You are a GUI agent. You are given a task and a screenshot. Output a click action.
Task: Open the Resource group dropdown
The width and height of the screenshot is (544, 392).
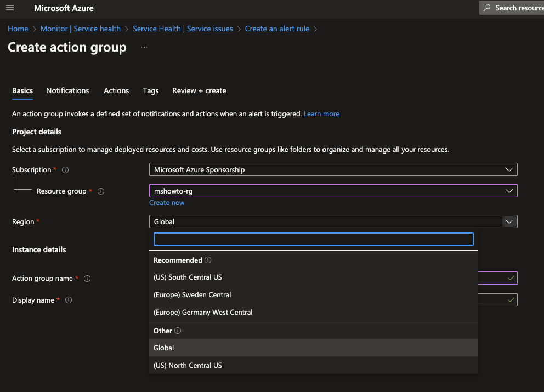coord(333,191)
